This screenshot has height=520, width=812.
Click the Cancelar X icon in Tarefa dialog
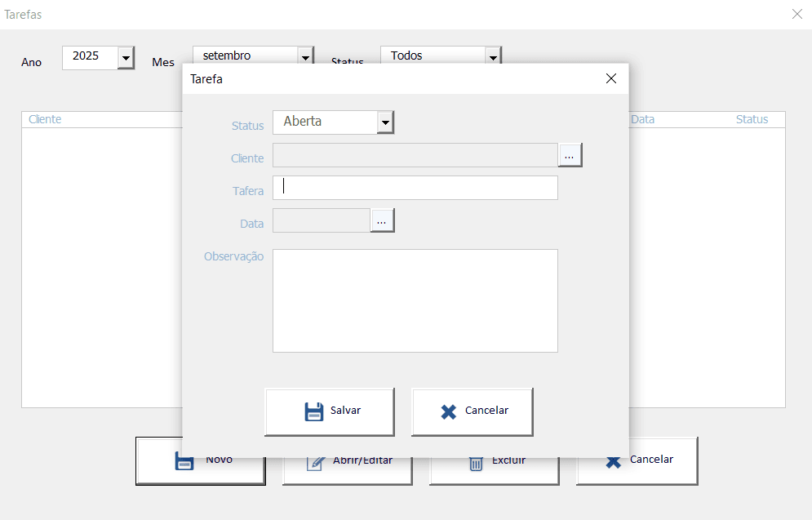click(x=448, y=411)
